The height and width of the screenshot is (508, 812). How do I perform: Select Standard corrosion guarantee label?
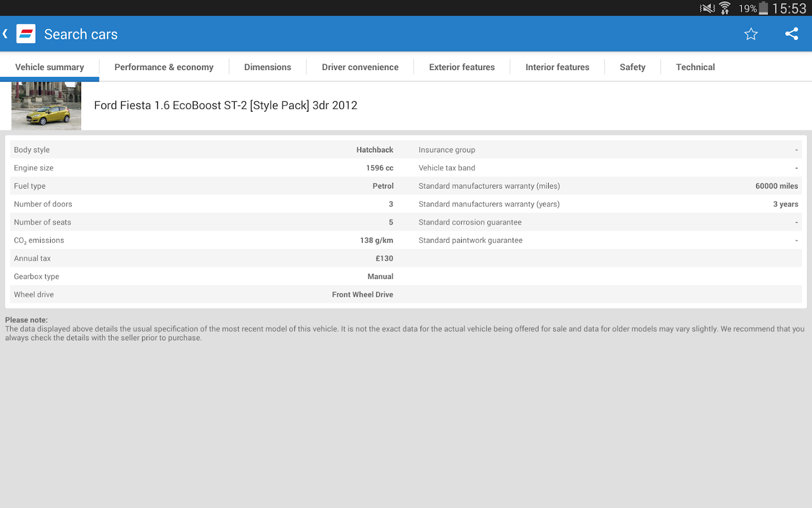click(470, 222)
